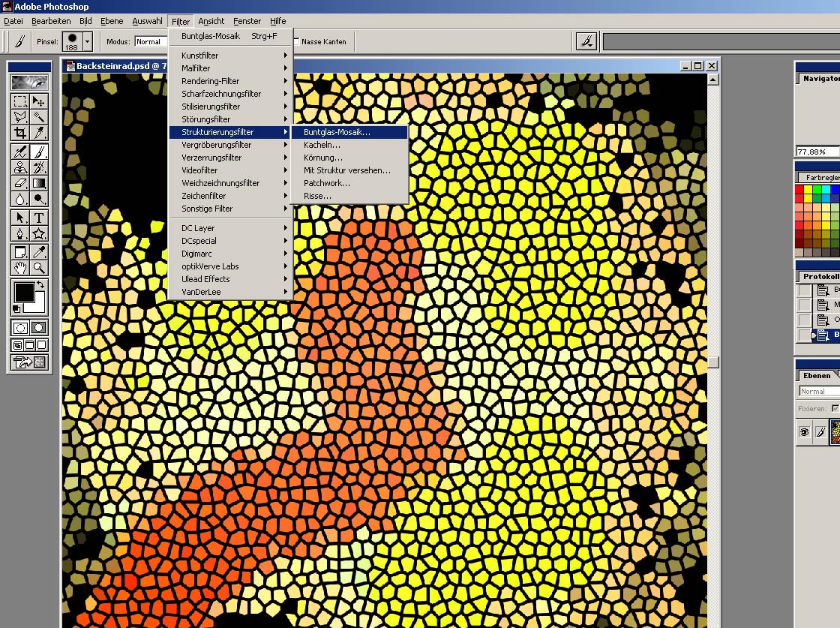The image size is (840, 628).
Task: Choose Patchwork... filter entry
Action: coord(349,183)
